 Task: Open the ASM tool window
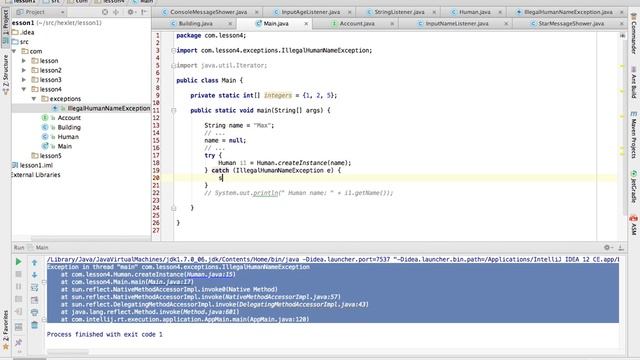tap(633, 225)
